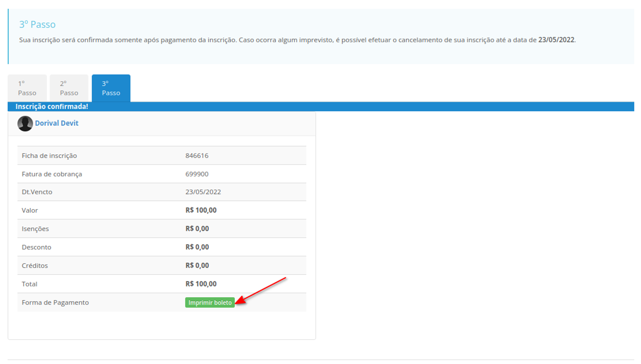Switch to the 2º Passo tab
This screenshot has width=641, height=364.
tap(69, 88)
